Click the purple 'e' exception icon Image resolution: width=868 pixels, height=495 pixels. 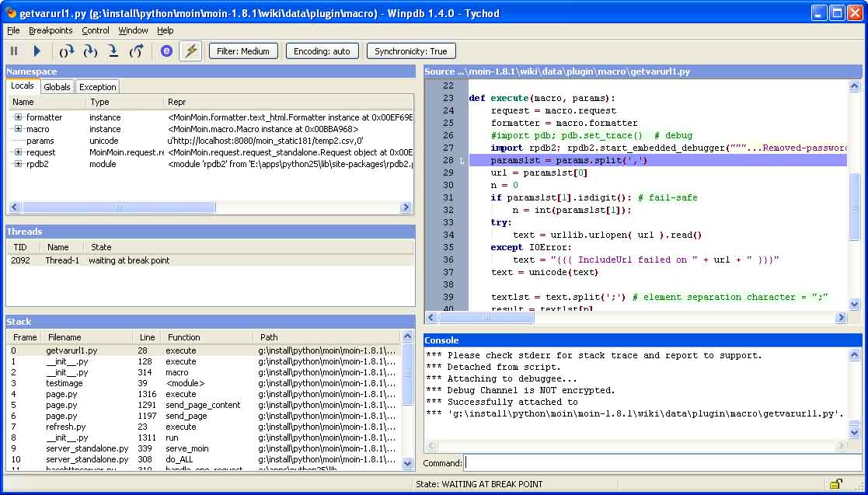point(166,51)
